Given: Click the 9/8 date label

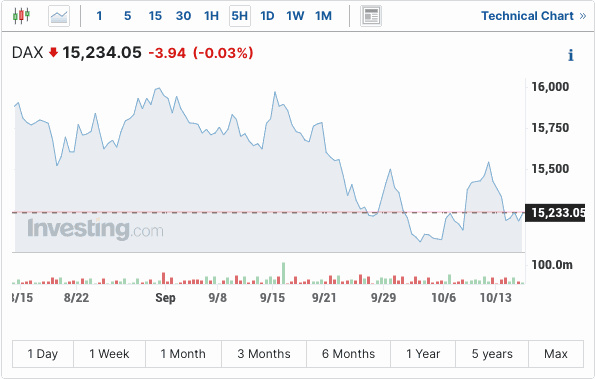Looking at the screenshot, I should click(218, 298).
